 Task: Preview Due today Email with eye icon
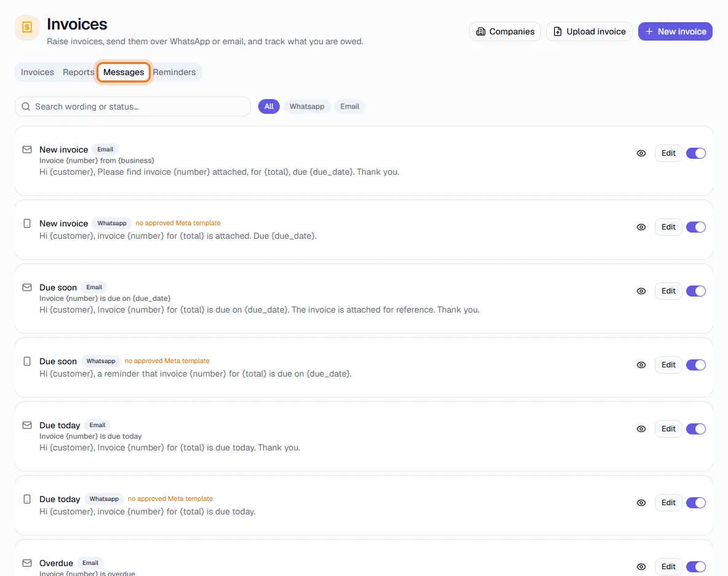click(x=641, y=429)
